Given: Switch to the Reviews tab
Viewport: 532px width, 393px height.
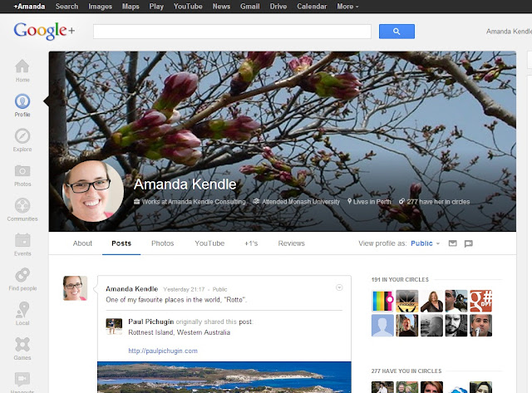Looking at the screenshot, I should [292, 243].
